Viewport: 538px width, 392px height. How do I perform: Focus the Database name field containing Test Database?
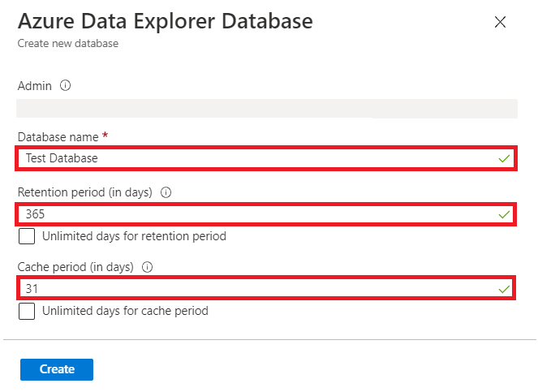(x=266, y=158)
